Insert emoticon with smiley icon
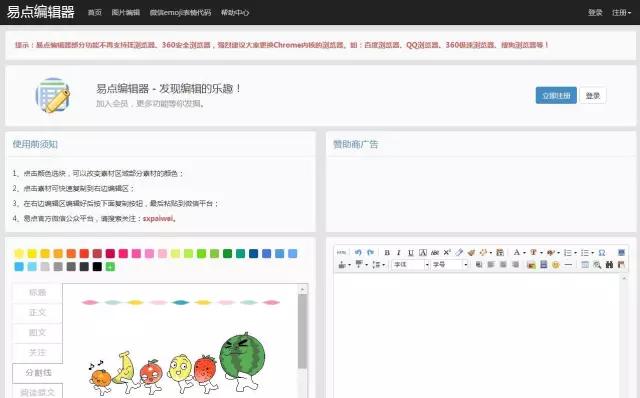Image resolution: width=640 pixels, height=398 pixels. click(x=556, y=265)
